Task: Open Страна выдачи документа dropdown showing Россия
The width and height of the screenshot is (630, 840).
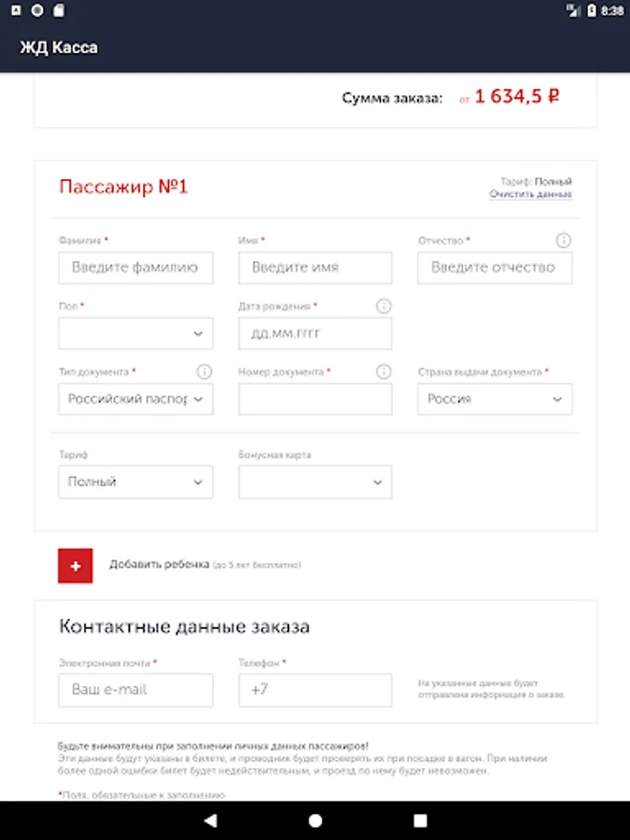Action: [495, 399]
